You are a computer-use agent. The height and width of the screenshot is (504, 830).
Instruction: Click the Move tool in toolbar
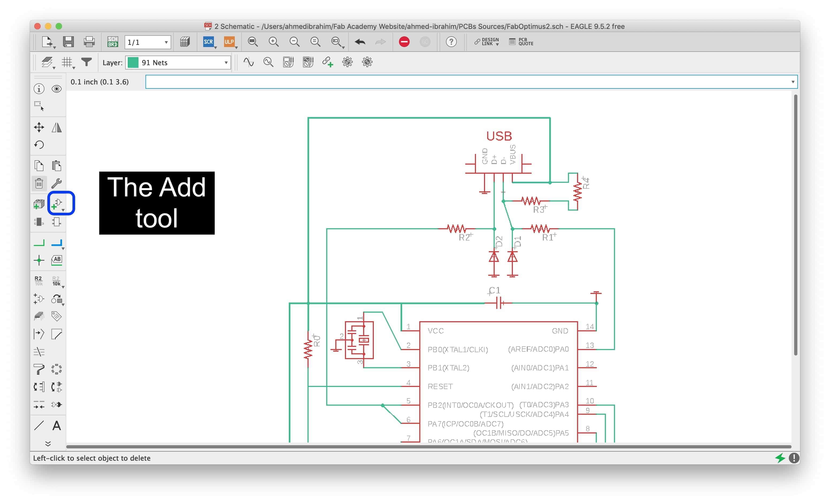pos(39,127)
